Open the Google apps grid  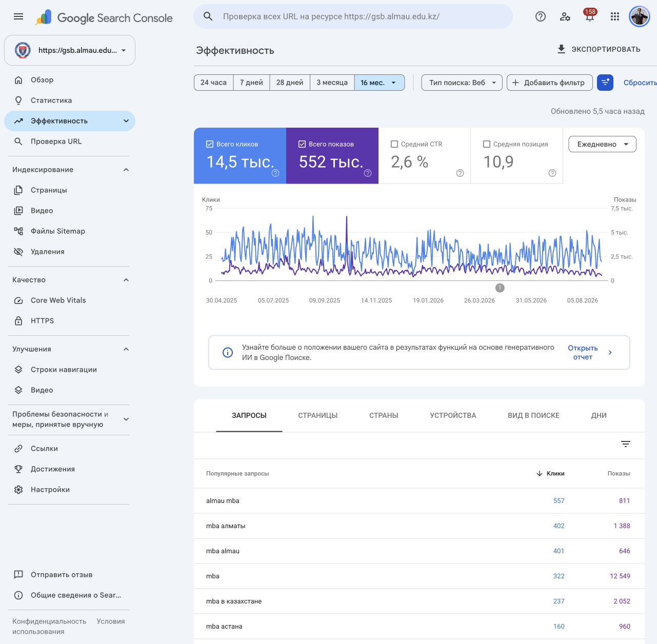pyautogui.click(x=615, y=16)
